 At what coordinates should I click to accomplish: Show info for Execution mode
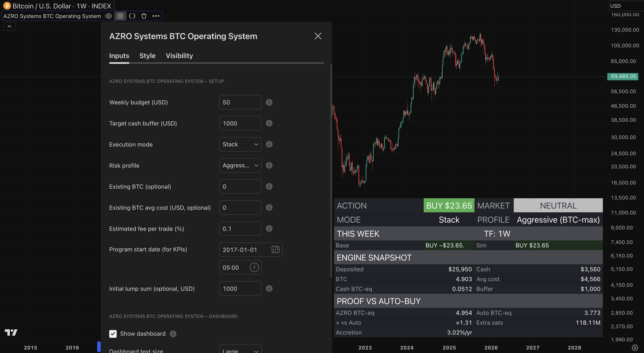(x=269, y=144)
